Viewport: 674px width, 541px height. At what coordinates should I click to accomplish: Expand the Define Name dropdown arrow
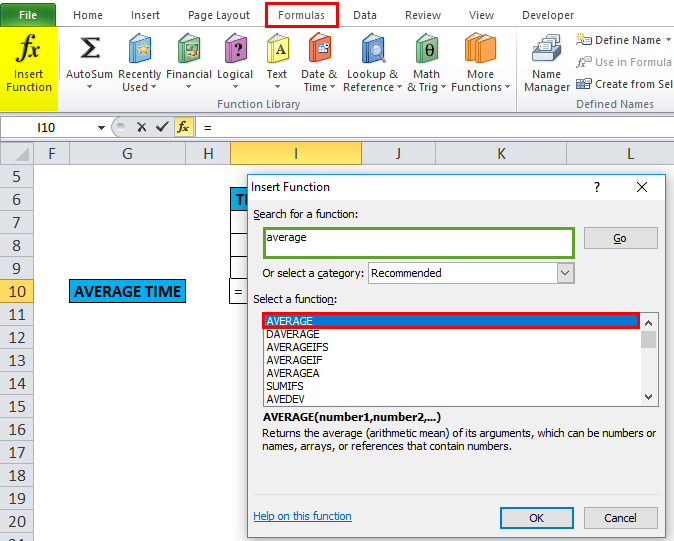[668, 40]
